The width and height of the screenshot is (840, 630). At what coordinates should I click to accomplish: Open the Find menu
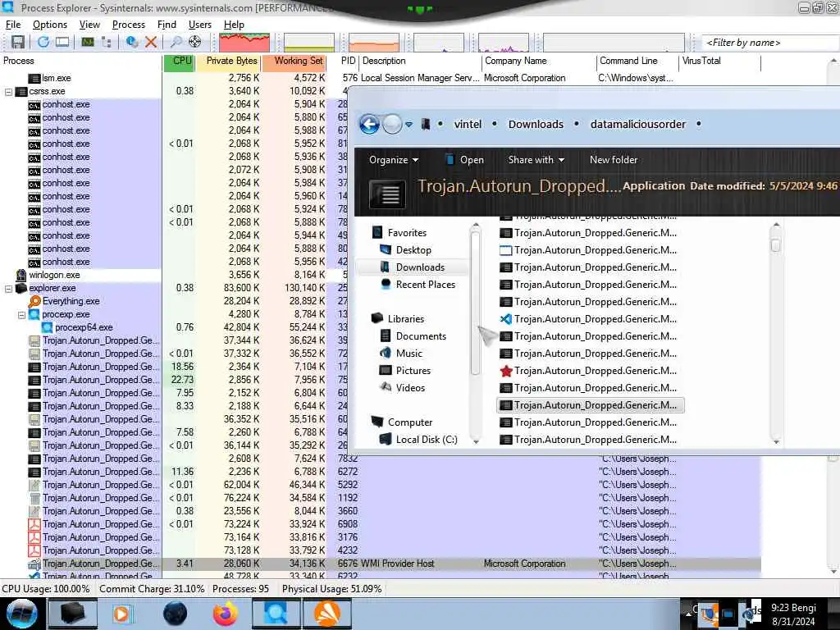tap(167, 25)
